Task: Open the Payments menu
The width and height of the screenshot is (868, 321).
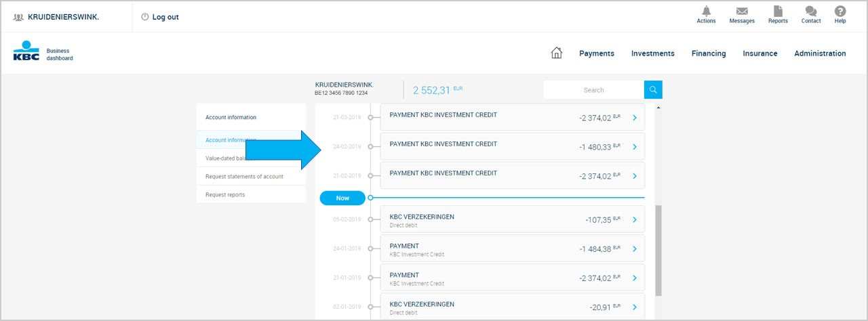Action: click(597, 53)
